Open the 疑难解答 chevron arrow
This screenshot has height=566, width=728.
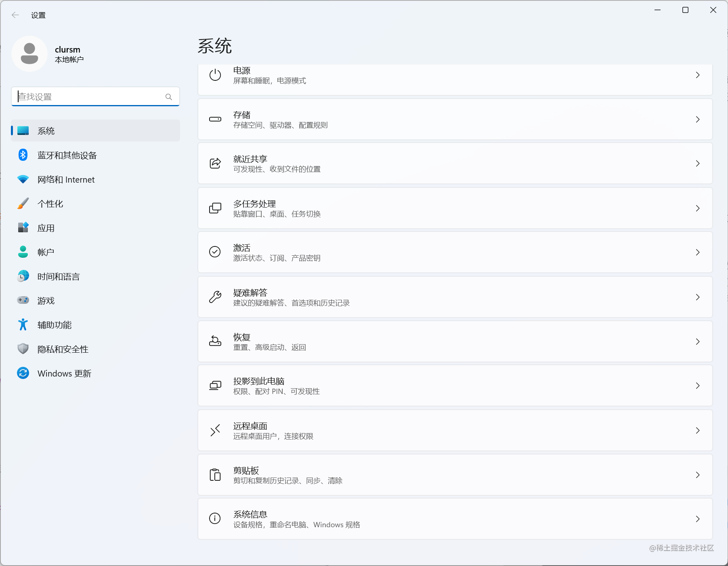698,297
